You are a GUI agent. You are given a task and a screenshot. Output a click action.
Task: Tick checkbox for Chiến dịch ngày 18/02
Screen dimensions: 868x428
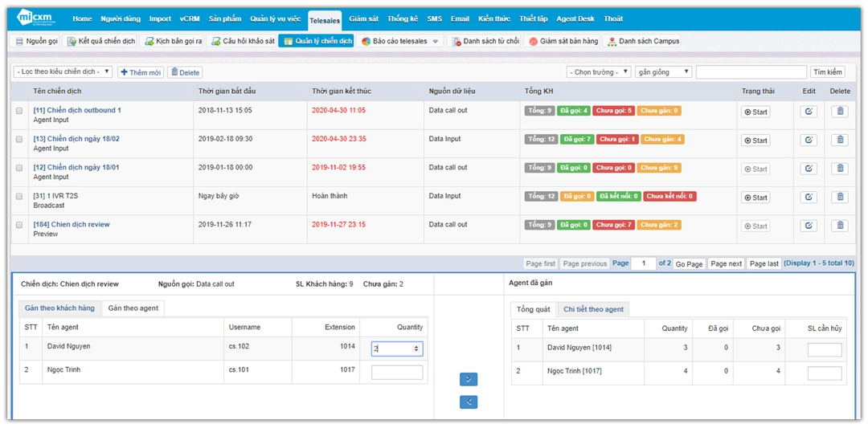(19, 140)
